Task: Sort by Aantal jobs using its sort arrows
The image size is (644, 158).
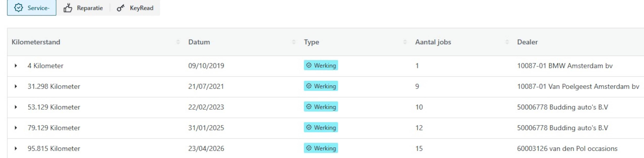Action: [507, 42]
